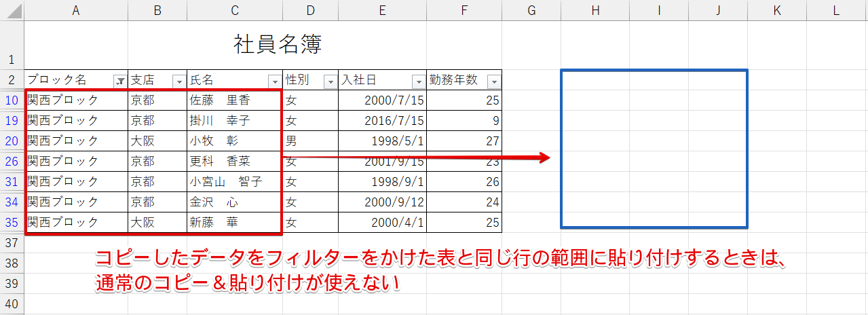Select row 2 header
The image size is (868, 315).
point(12,80)
